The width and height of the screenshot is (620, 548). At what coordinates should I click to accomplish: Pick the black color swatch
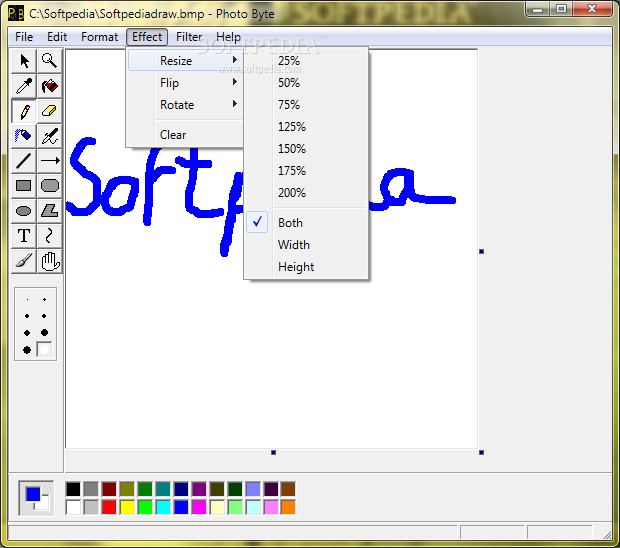point(73,489)
